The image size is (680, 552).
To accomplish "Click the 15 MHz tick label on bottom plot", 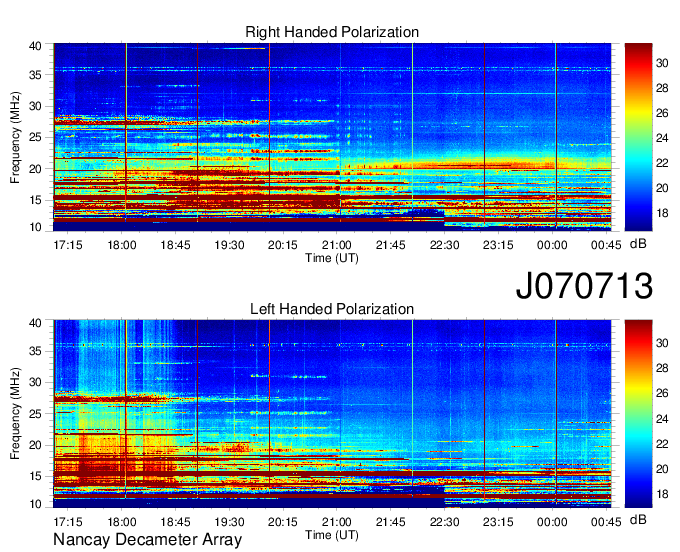I will (x=35, y=477).
